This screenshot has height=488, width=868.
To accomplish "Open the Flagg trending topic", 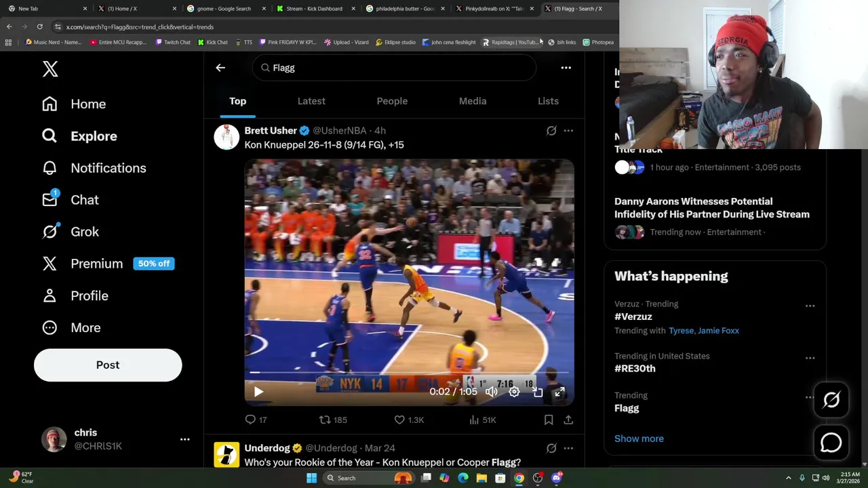I will pos(627,408).
